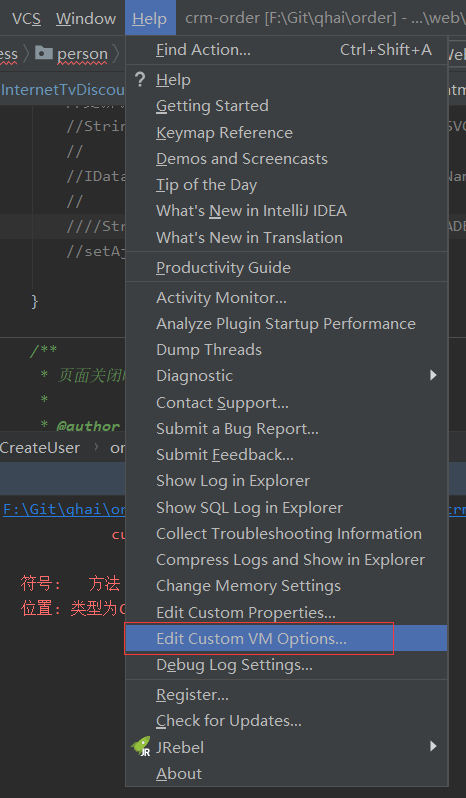The width and height of the screenshot is (466, 798).
Task: Choose Register... entry
Action: tap(286, 695)
